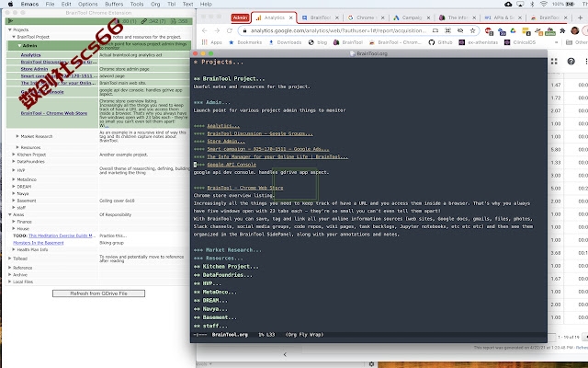Collapse the Projects tree node
This screenshot has width=588, height=368.
(10, 29)
